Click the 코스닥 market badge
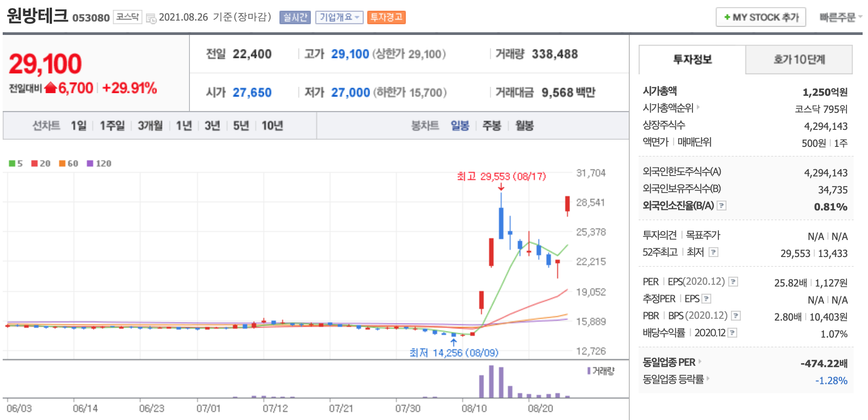The image size is (868, 420). click(128, 17)
